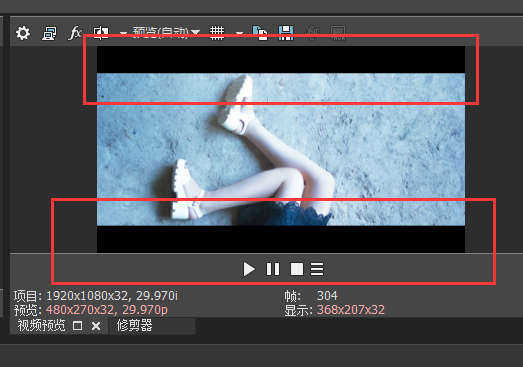Screen dimensions: 523x367
Task: Toggle preview on external monitor icon
Action: point(49,33)
